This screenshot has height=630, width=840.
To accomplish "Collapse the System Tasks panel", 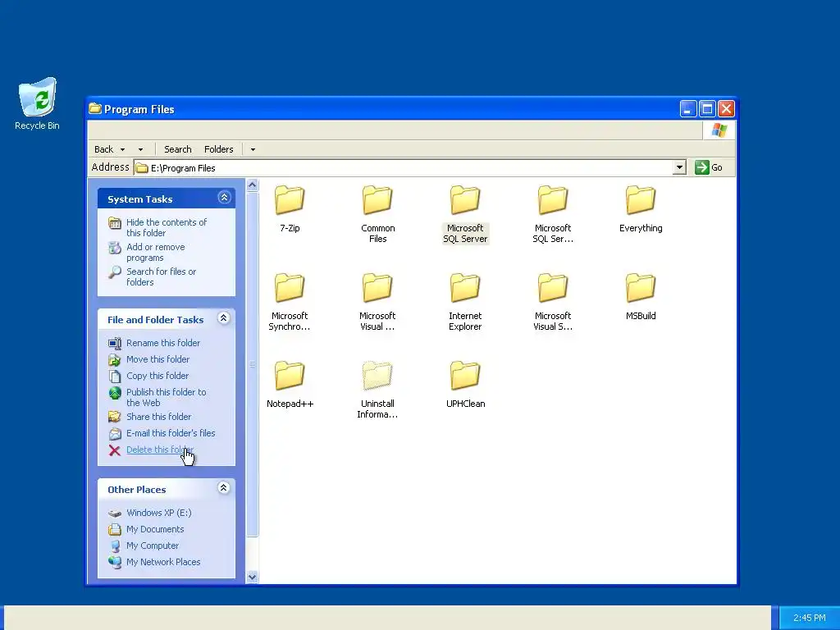I will click(x=224, y=198).
